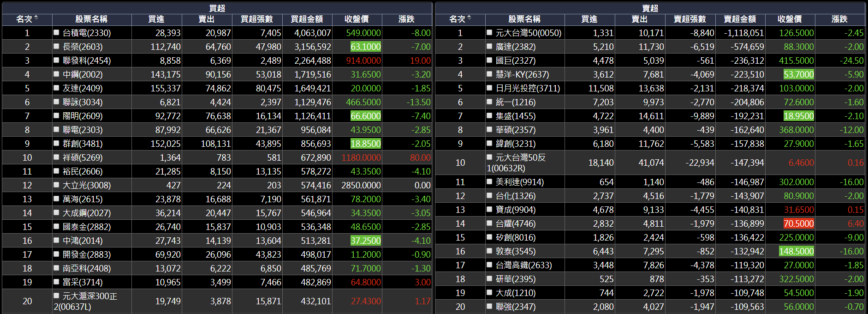The height and width of the screenshot is (314, 868).
Task: Check the box for 元大台灣50(0050)
Action: click(489, 32)
